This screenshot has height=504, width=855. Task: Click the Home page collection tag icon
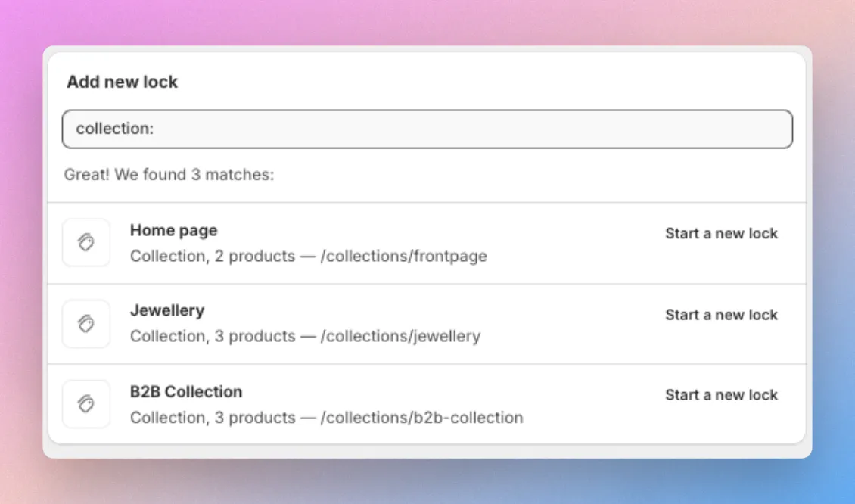coord(86,242)
